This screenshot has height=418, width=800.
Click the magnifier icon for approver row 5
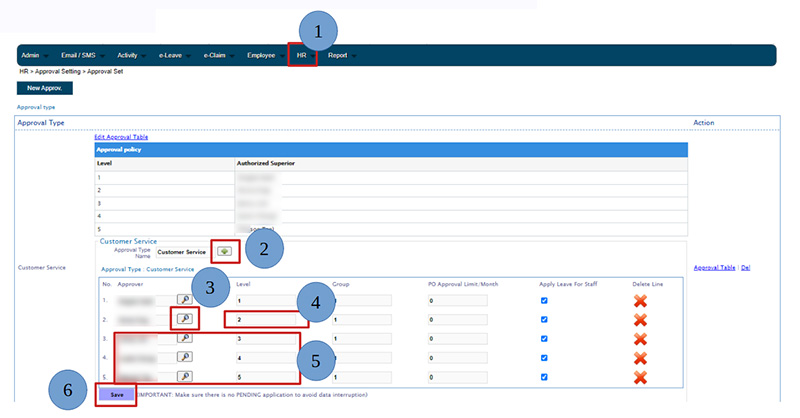186,376
